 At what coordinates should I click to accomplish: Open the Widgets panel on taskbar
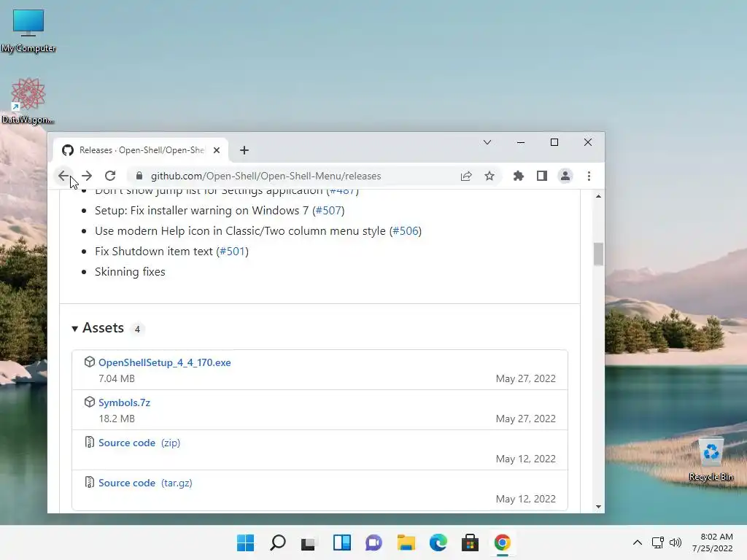point(341,542)
